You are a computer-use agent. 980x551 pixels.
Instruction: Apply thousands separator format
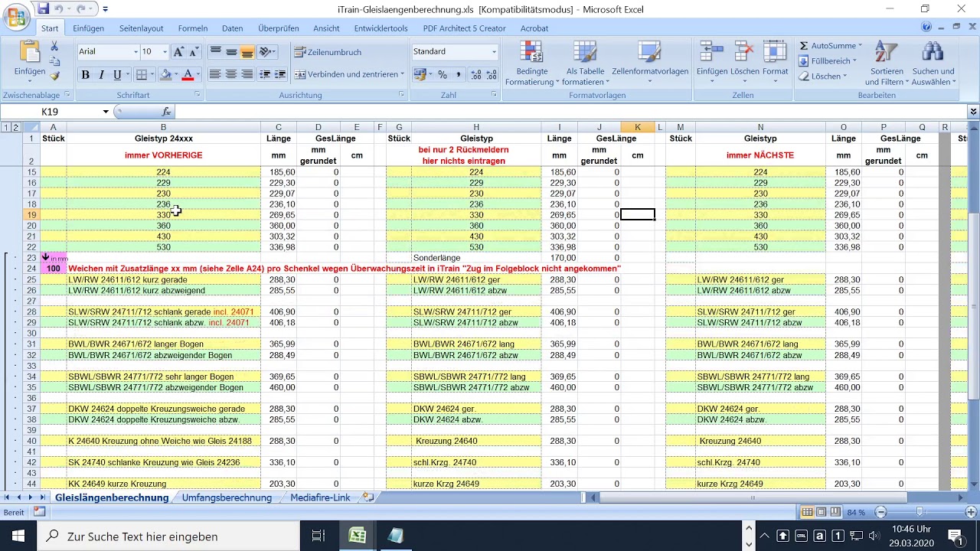tap(458, 74)
